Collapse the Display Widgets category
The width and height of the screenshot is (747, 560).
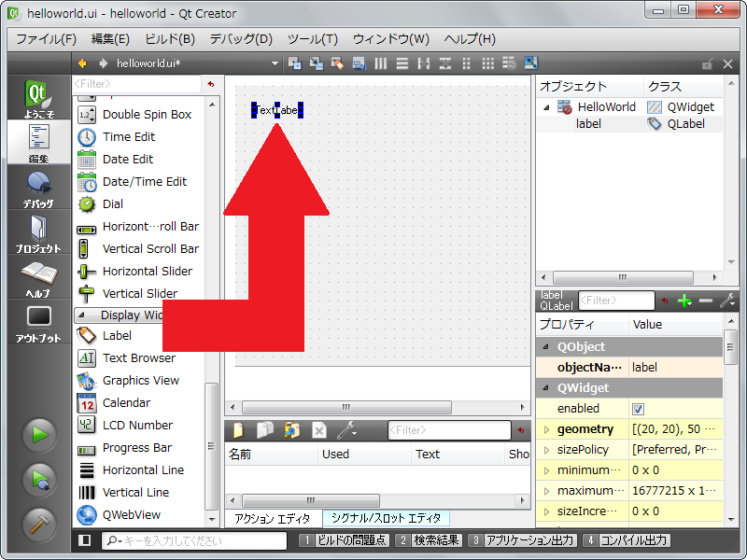click(x=81, y=315)
